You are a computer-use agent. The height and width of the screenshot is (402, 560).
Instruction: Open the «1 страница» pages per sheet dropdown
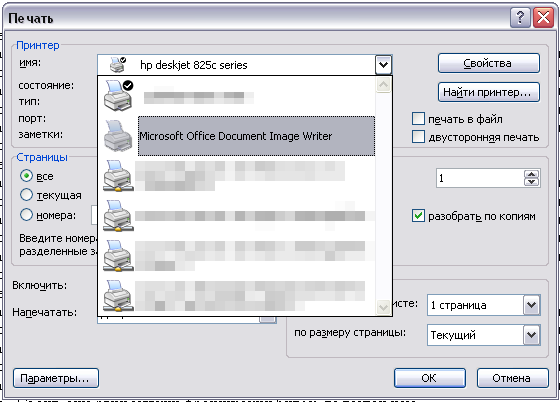coord(531,305)
